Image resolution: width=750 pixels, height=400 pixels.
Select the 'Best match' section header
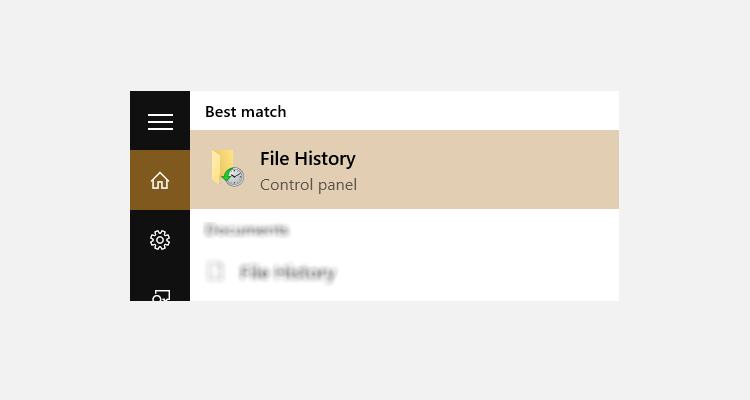tap(245, 111)
